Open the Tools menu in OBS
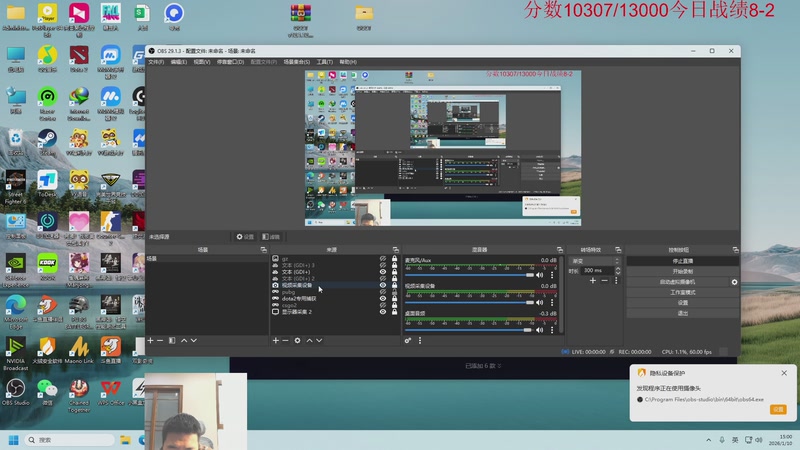The height and width of the screenshot is (450, 800). (x=324, y=62)
